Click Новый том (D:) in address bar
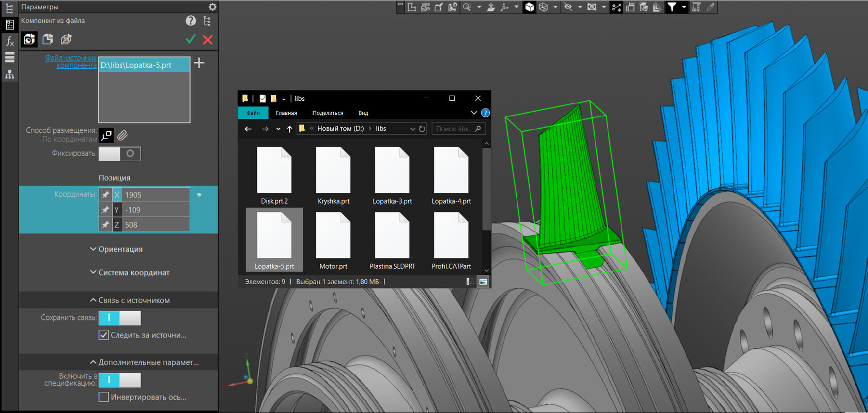The height and width of the screenshot is (413, 868). pyautogui.click(x=340, y=129)
